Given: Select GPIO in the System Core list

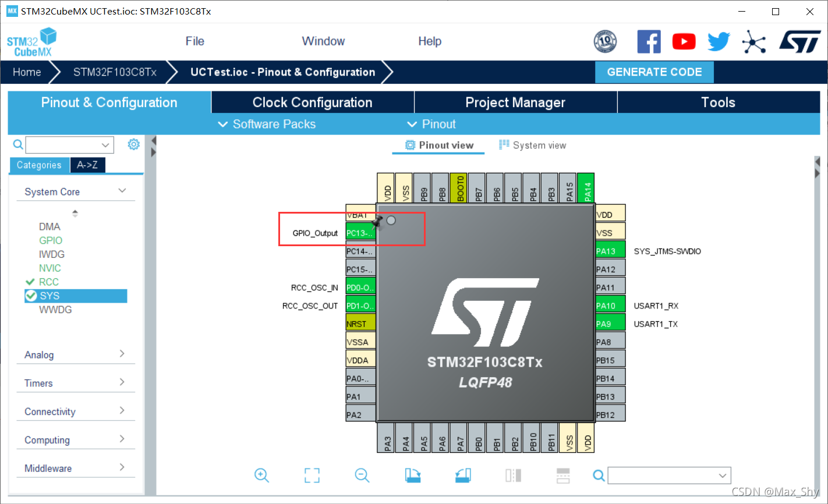Looking at the screenshot, I should coord(51,240).
